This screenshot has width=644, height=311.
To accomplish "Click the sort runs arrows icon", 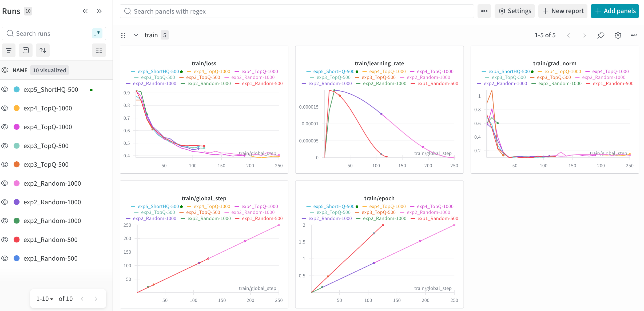I will [x=43, y=50].
